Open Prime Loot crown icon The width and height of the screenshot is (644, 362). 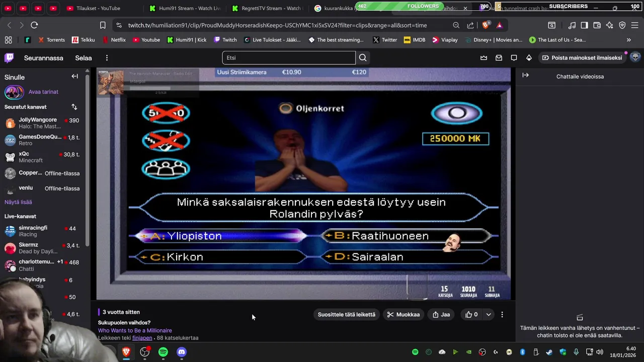(x=484, y=58)
